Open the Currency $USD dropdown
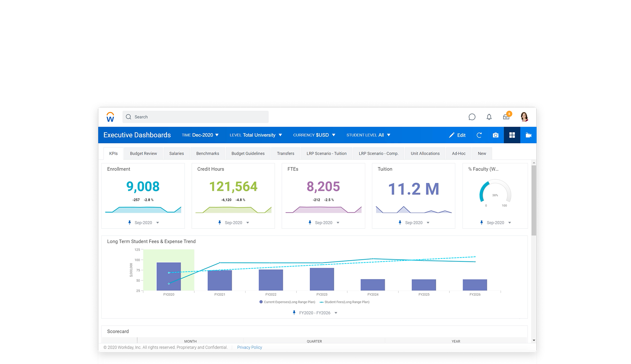Image resolution: width=631 pixels, height=364 pixels. tap(314, 135)
